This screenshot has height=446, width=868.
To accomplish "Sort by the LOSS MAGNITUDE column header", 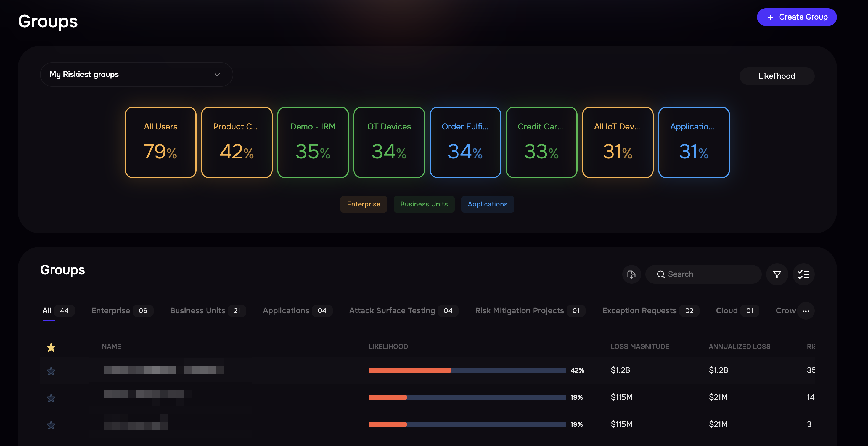I will pos(640,347).
